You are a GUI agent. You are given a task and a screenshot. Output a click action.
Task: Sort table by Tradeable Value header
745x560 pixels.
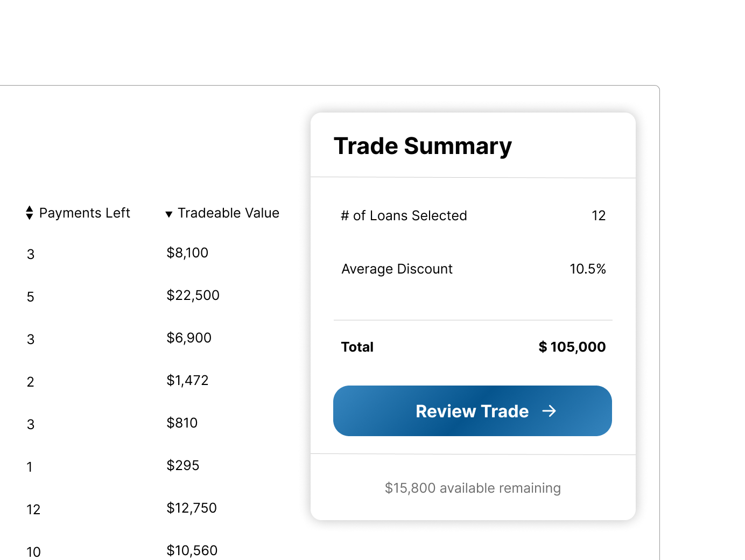click(222, 213)
